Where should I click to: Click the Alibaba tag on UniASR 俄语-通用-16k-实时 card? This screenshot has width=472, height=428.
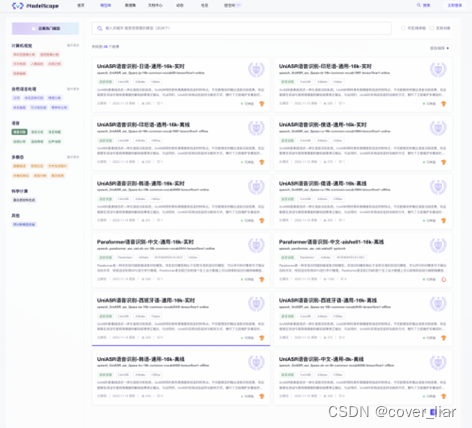tap(322, 140)
